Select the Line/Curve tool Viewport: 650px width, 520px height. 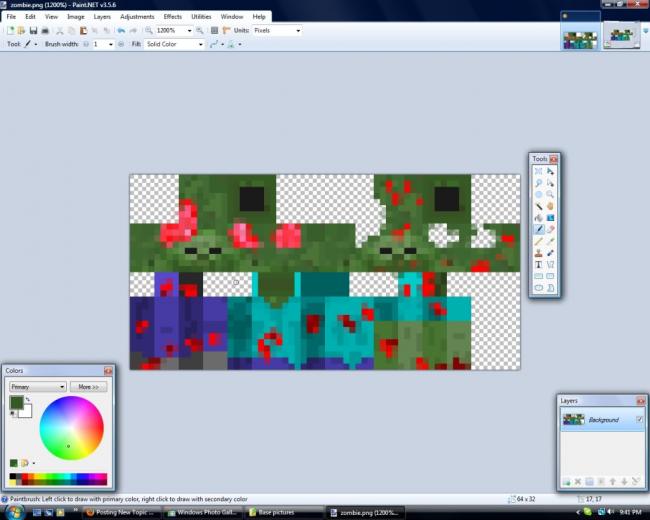click(550, 264)
